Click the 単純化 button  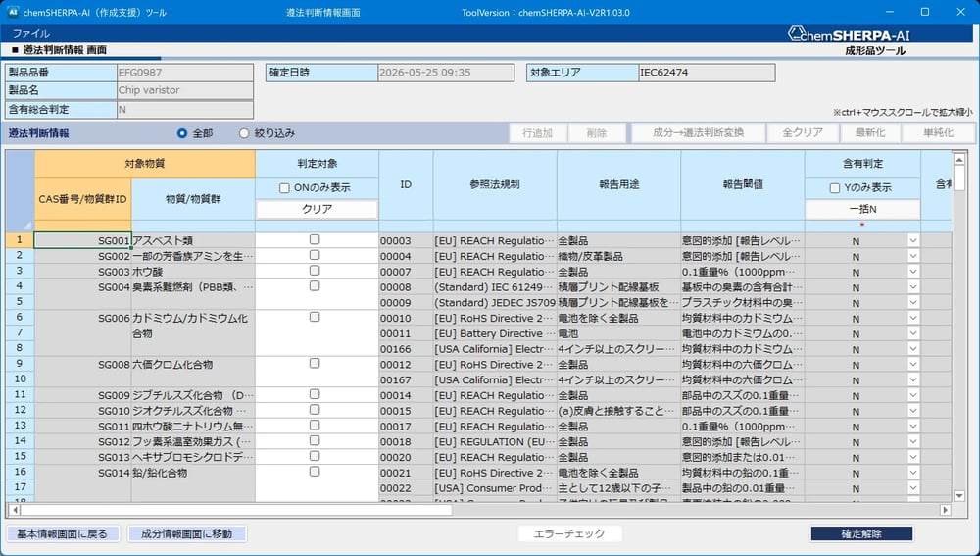pyautogui.click(x=938, y=133)
